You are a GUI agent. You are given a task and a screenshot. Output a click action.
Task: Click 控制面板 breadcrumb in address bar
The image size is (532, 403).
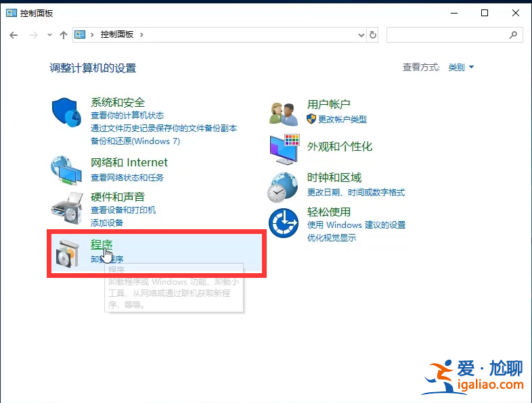coord(116,34)
